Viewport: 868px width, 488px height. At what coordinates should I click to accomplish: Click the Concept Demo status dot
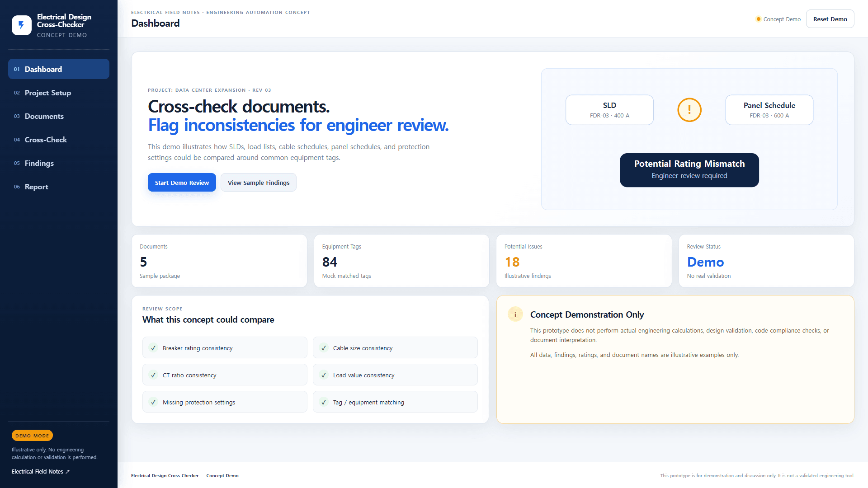(x=758, y=19)
